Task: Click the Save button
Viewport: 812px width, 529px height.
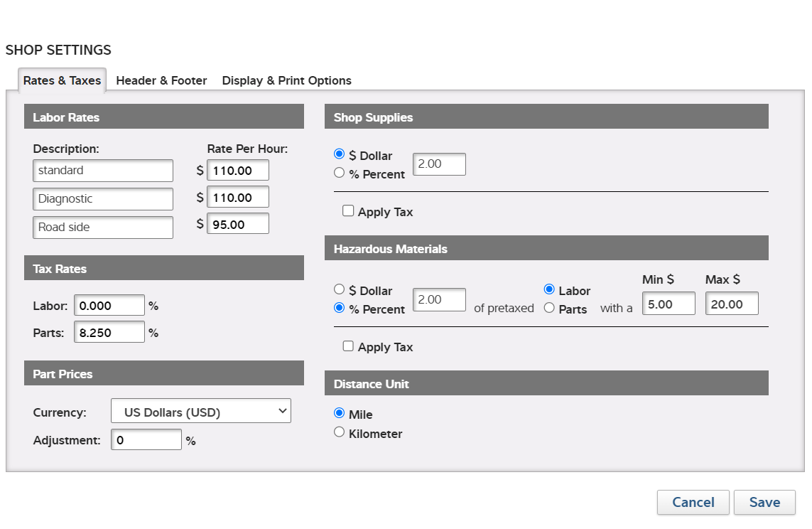Action: click(764, 502)
